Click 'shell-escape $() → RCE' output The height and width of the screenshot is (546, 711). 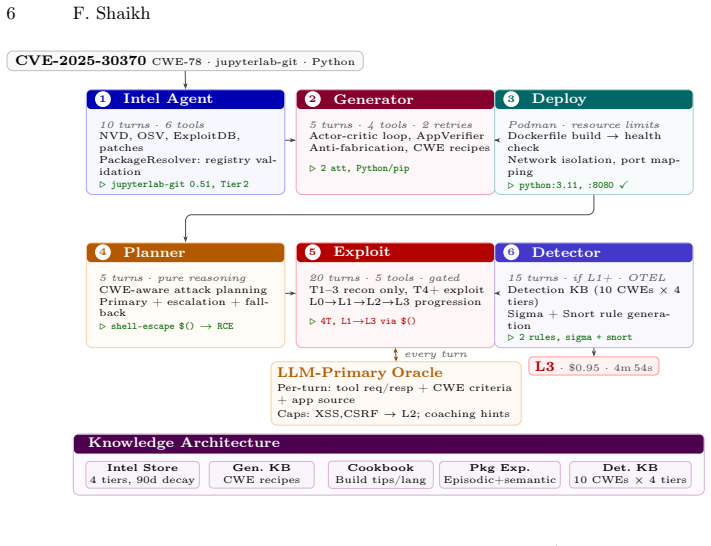[166, 326]
